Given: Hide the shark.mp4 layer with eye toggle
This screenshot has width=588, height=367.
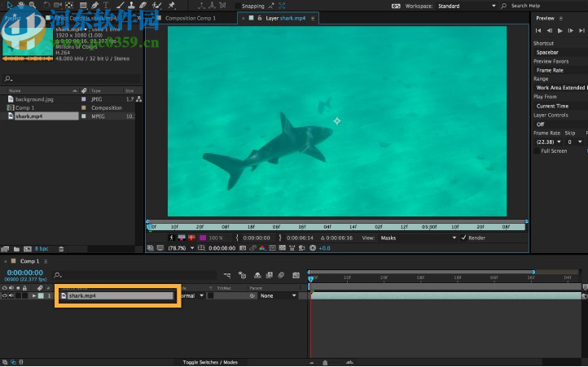Looking at the screenshot, I should click(x=5, y=296).
